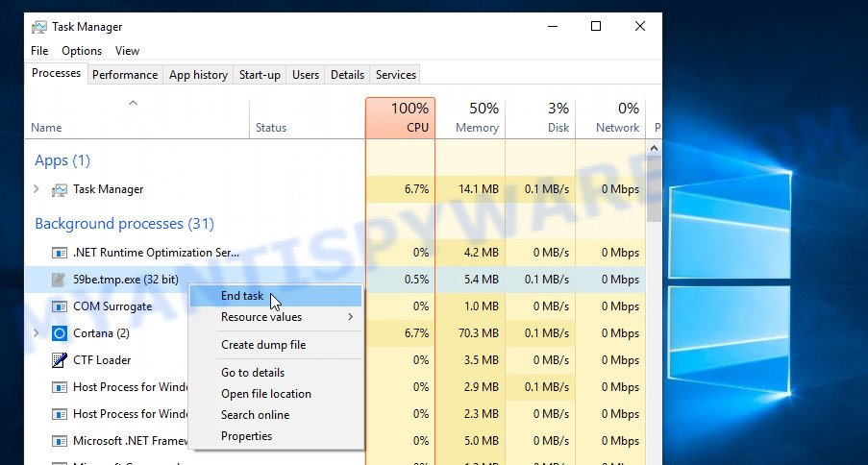Sort by the CPU column header
Viewport: 868px width, 465px height.
coord(400,118)
